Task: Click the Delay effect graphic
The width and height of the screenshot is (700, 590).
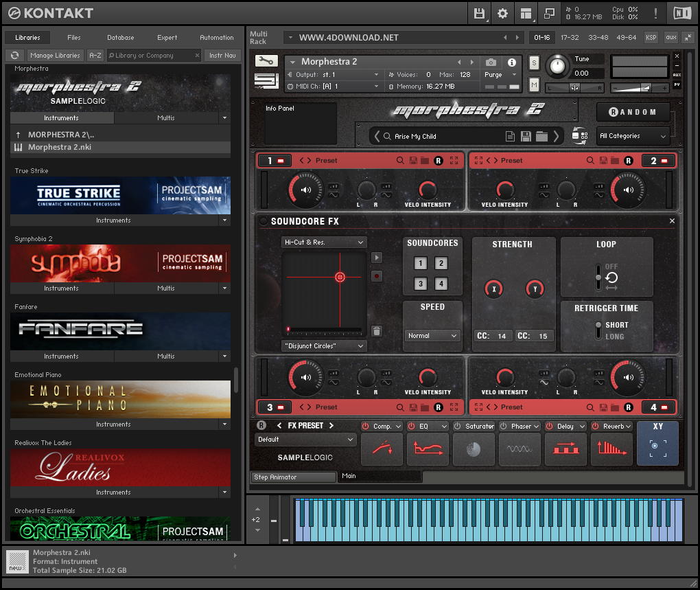Action: pos(565,449)
